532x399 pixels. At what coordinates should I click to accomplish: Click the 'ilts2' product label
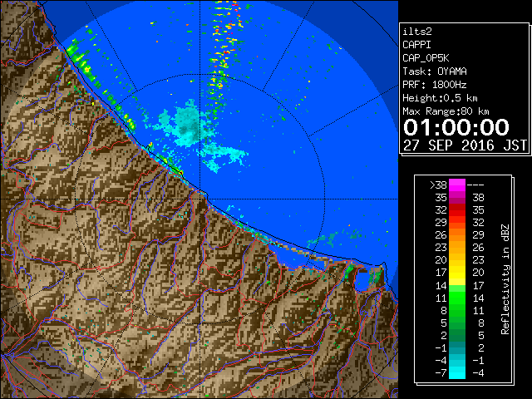coord(417,32)
